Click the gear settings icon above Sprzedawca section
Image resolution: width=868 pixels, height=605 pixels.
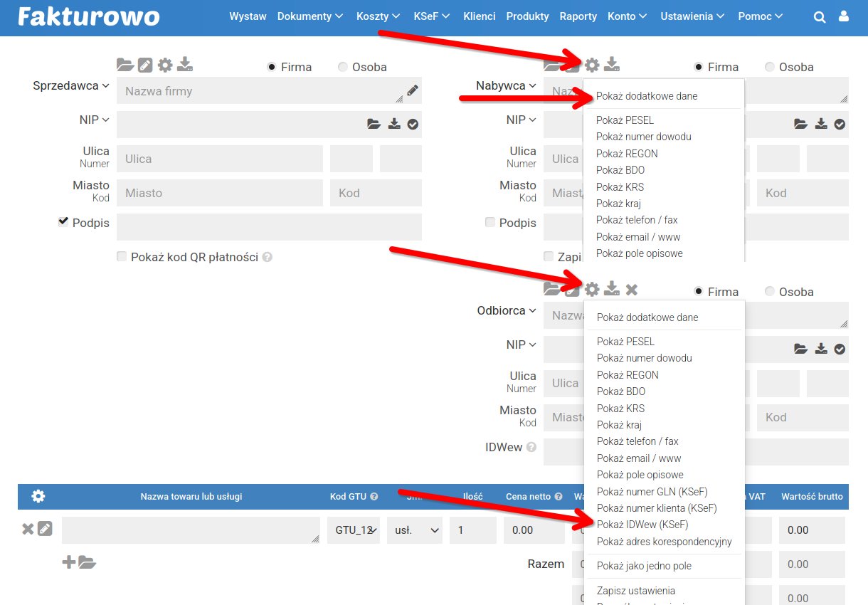[165, 65]
